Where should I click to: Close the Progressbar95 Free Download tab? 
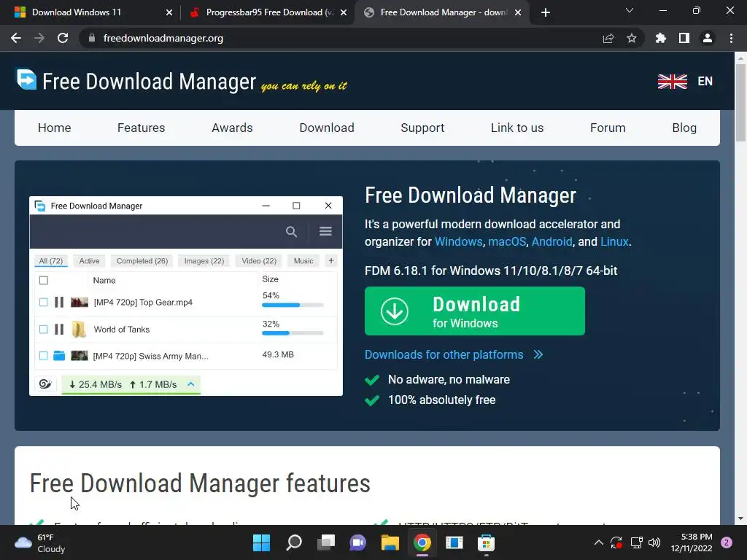pos(344,12)
